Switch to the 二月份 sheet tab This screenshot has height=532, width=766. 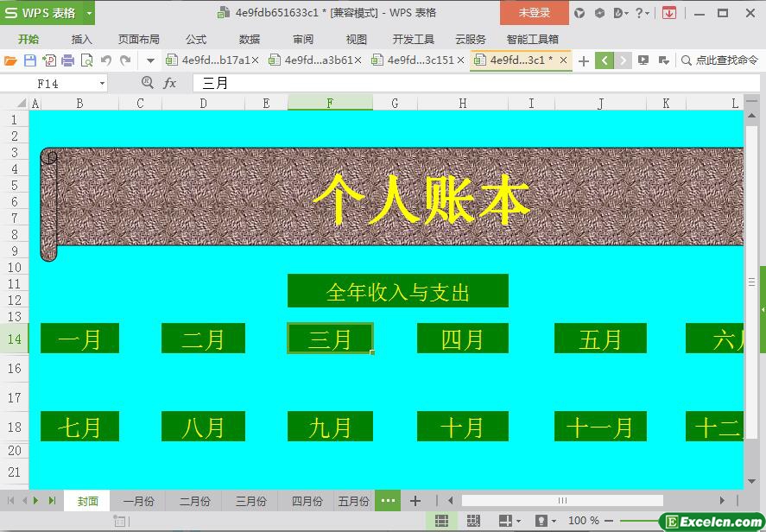[194, 501]
